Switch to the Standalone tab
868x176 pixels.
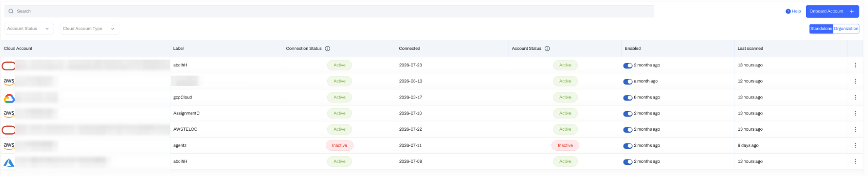tap(821, 28)
